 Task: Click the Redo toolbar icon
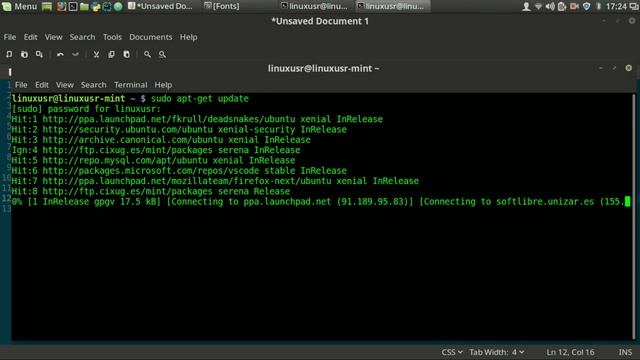76,54
